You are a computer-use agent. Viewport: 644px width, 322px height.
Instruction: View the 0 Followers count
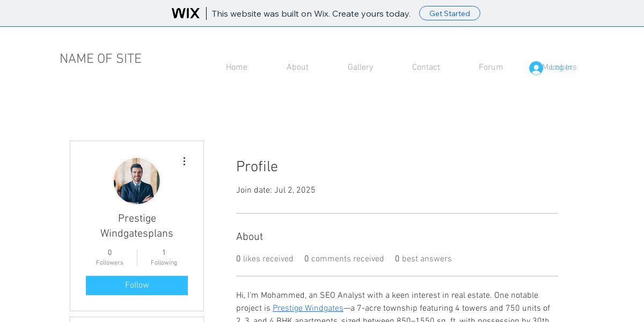pos(109,258)
